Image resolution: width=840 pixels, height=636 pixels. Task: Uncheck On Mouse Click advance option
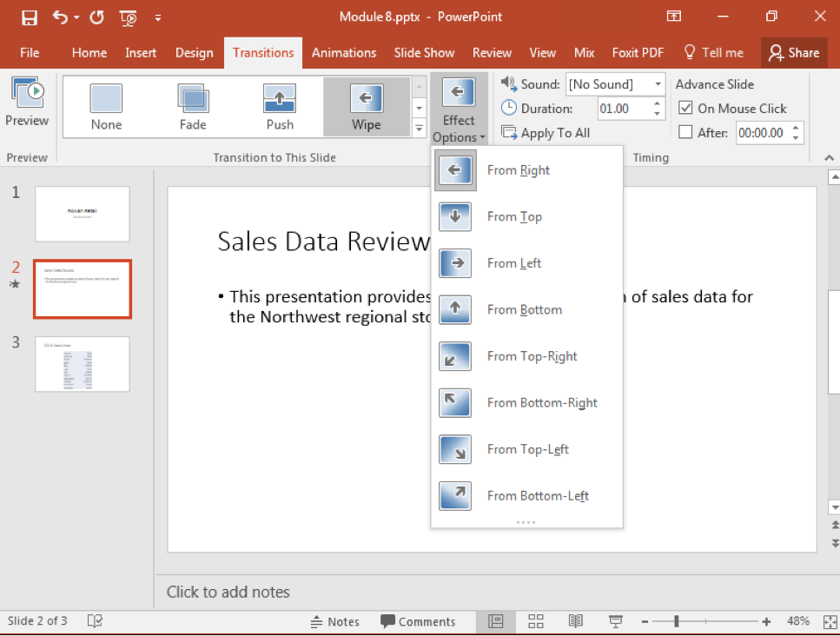point(685,108)
